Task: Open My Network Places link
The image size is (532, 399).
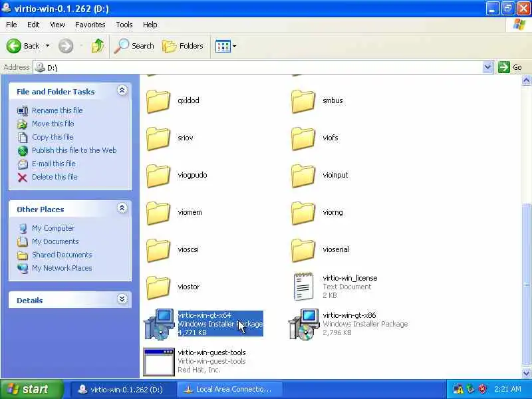Action: [x=62, y=268]
